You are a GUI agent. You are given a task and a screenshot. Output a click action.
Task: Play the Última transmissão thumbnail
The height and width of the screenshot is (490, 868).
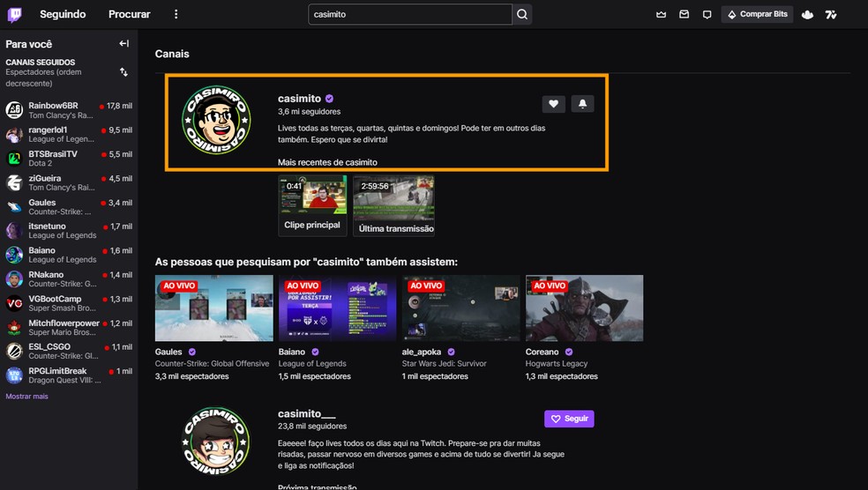(x=393, y=197)
